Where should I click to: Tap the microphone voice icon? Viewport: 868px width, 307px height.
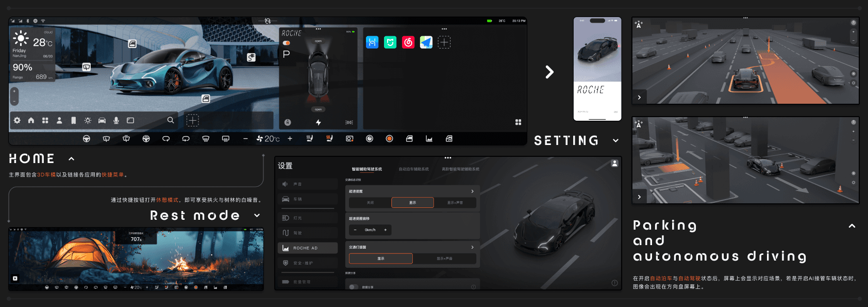(x=116, y=120)
